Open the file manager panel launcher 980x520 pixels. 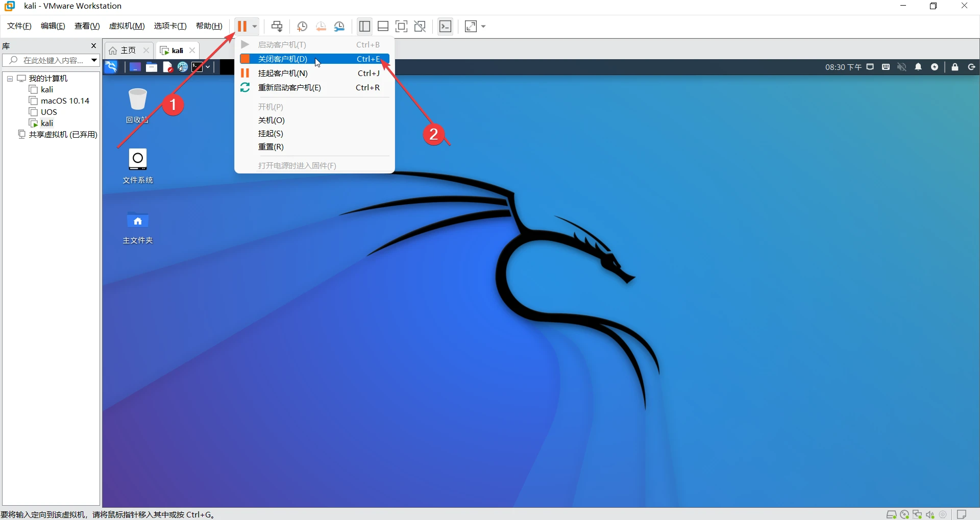(x=152, y=67)
